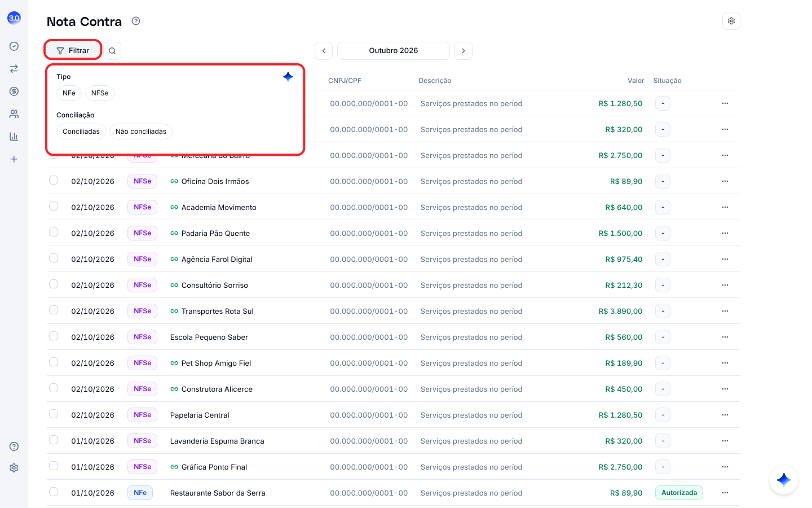Viewport: 812px width, 508px height.
Task: Click the Filtrar button
Action: pyautogui.click(x=73, y=51)
